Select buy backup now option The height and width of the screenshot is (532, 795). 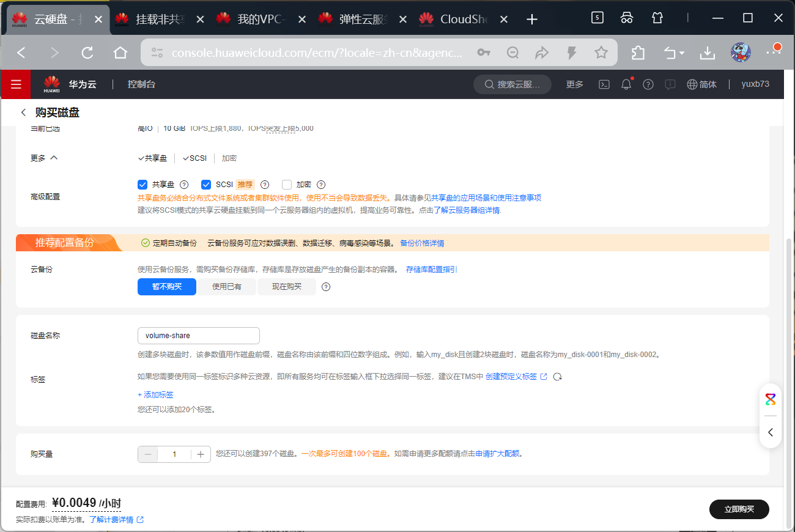[x=287, y=287]
